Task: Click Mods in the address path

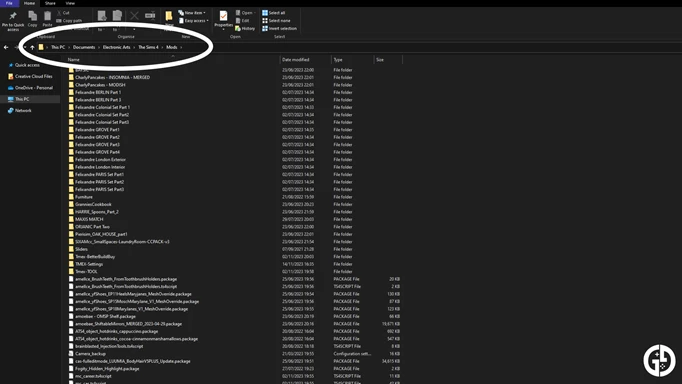Action: pos(172,47)
